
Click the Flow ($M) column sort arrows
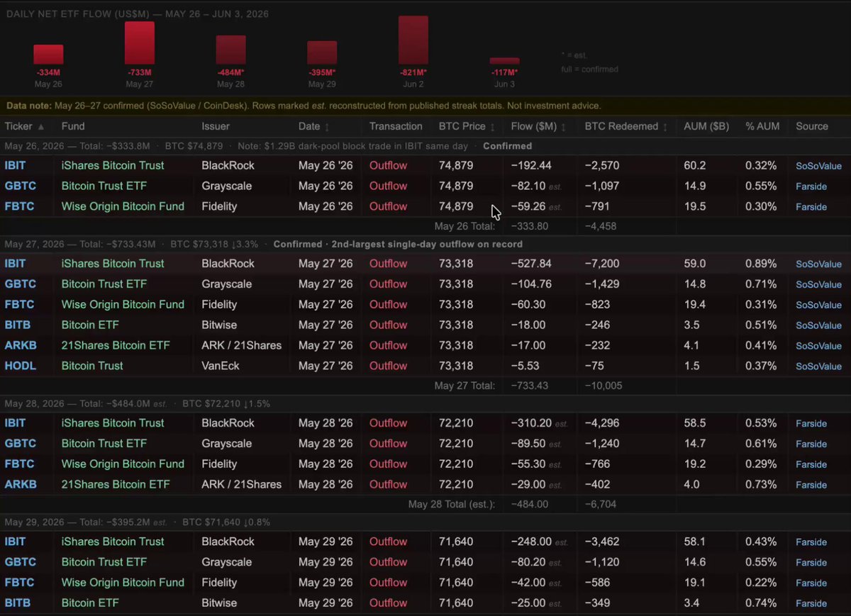pyautogui.click(x=564, y=127)
